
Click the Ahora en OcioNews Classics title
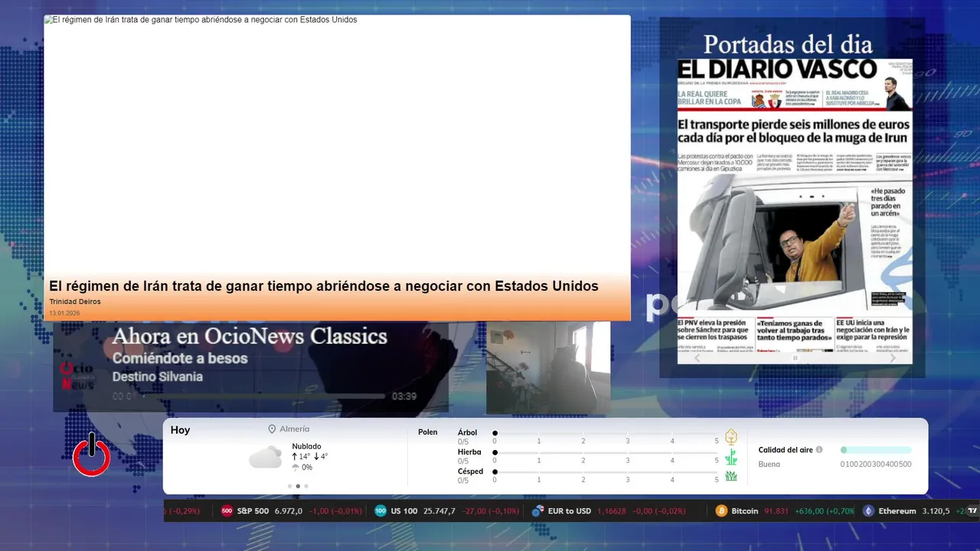(x=250, y=336)
